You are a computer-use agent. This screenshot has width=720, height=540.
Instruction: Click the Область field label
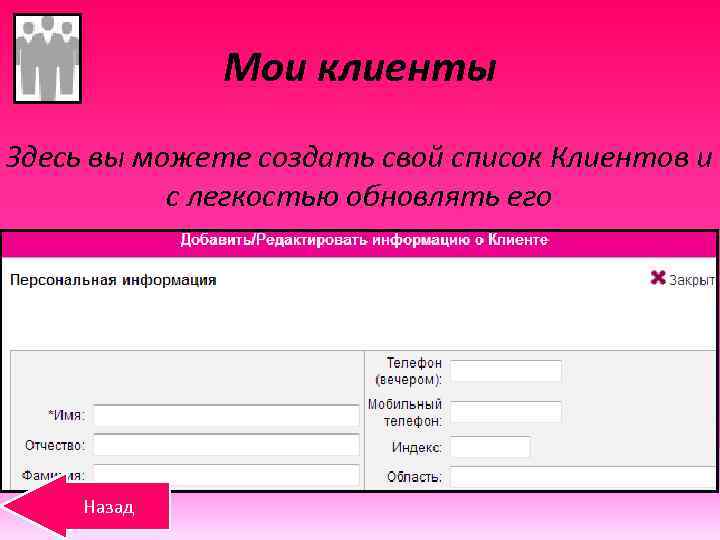(414, 477)
